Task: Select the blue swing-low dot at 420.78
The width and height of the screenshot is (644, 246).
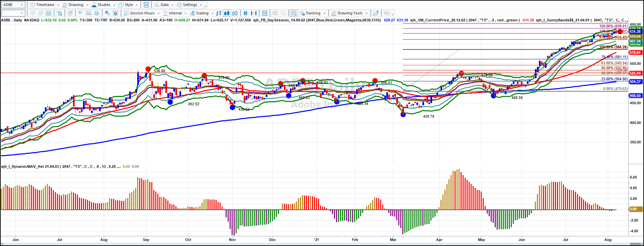Action: click(x=403, y=114)
